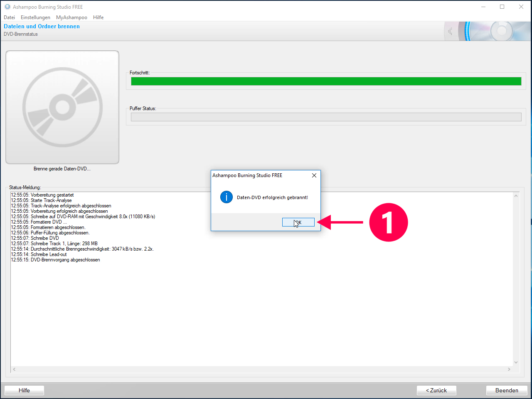Open the Hilfe menu in the menu bar
The height and width of the screenshot is (399, 532).
click(x=99, y=17)
